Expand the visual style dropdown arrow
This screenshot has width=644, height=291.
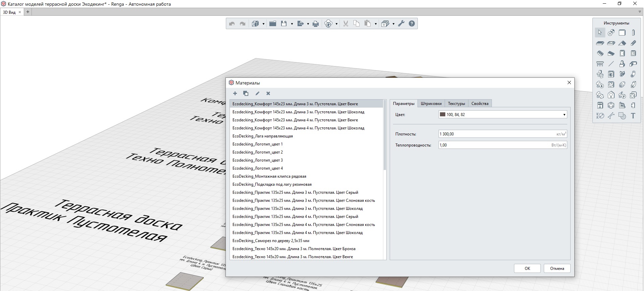(263, 24)
